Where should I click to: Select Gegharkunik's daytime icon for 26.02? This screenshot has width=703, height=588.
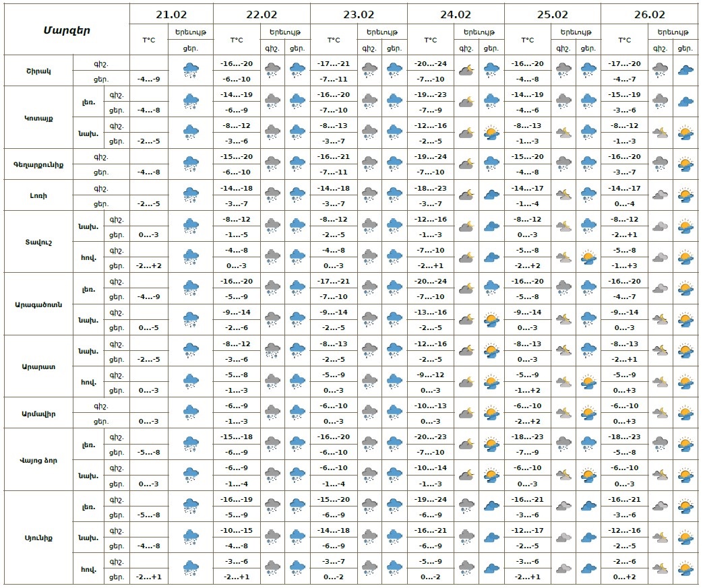click(685, 164)
